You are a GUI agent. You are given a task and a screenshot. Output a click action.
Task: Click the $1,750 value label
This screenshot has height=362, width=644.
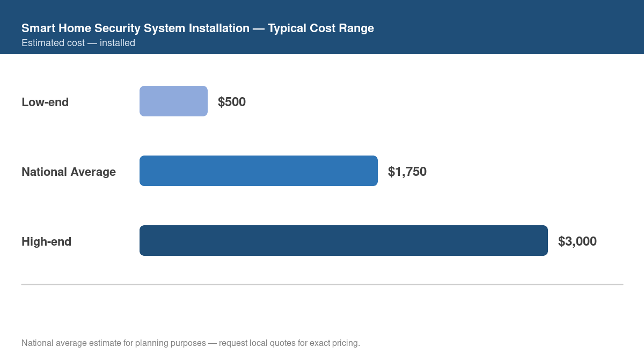407,172
